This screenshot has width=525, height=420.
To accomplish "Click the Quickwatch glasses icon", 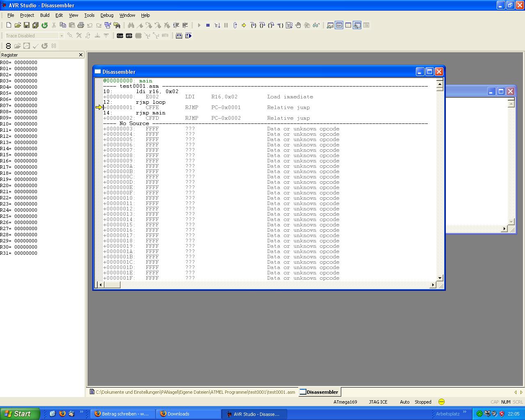I will (x=316, y=25).
